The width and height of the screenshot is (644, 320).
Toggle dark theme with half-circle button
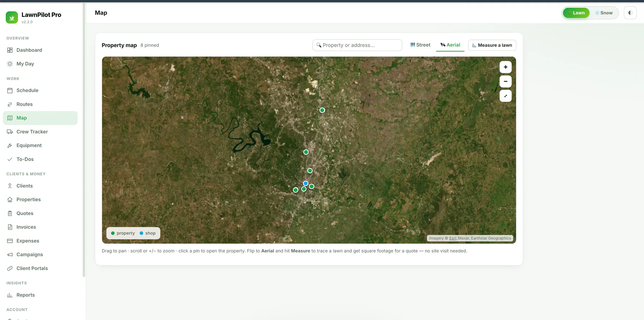coord(630,13)
